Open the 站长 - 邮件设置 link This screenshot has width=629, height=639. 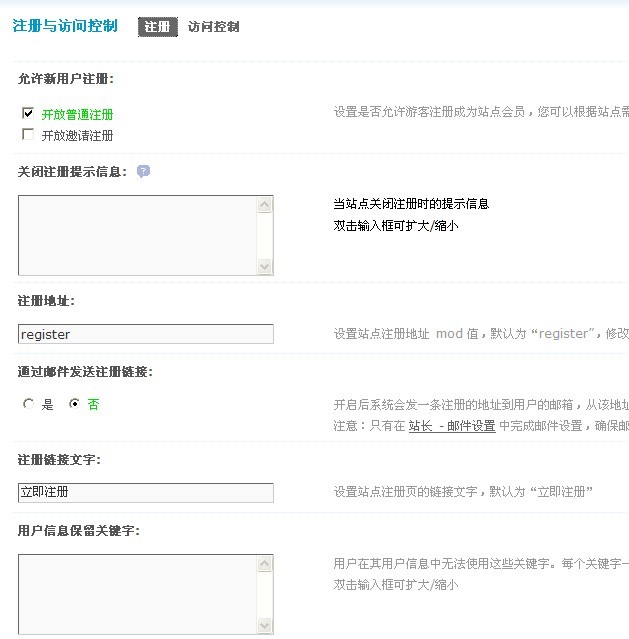[452, 426]
